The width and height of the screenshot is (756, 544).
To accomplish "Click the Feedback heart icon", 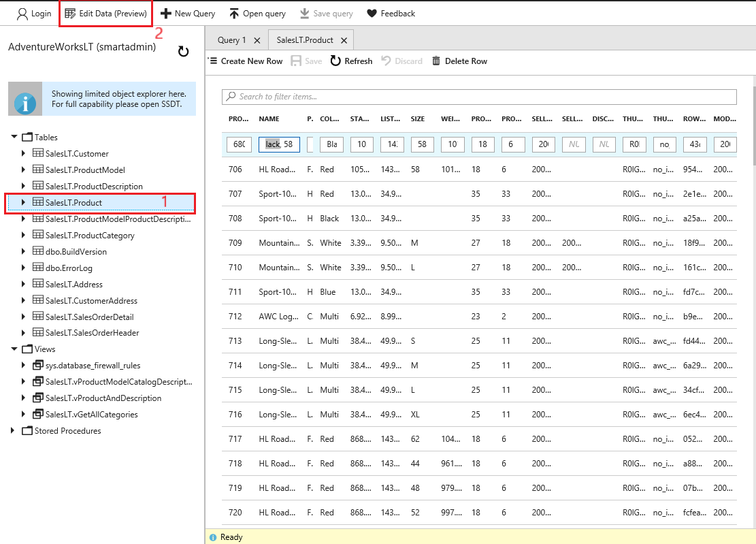I will click(x=372, y=14).
